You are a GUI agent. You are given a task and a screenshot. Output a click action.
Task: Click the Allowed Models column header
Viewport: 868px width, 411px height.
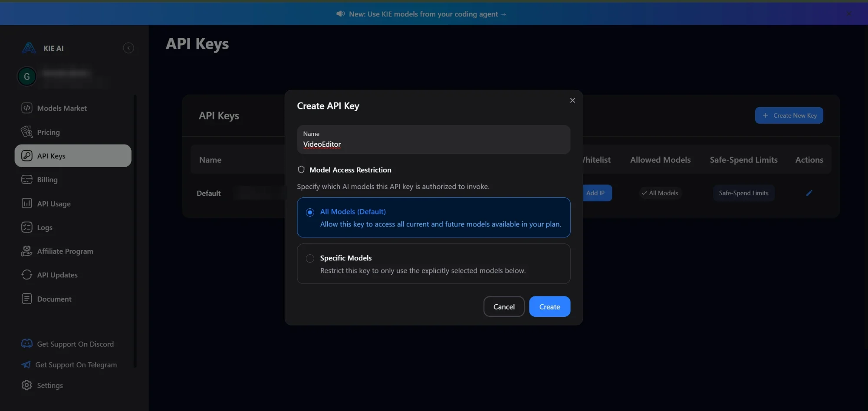click(x=660, y=160)
